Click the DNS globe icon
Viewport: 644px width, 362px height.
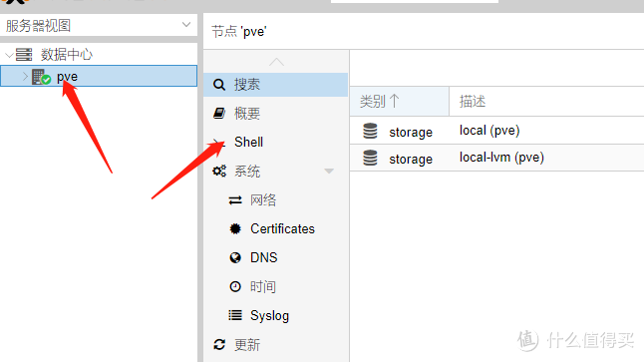(235, 257)
